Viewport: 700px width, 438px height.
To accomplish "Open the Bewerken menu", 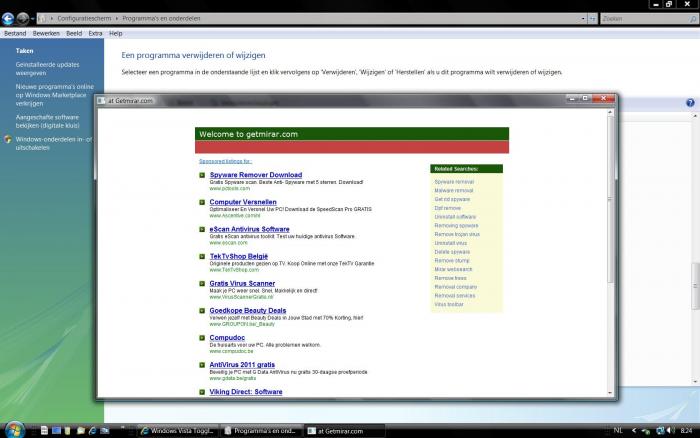I will click(46, 33).
